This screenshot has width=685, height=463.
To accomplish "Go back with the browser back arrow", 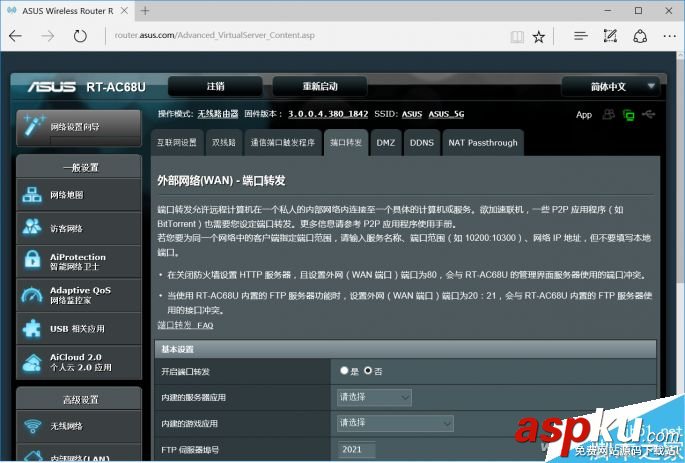I will (x=16, y=36).
